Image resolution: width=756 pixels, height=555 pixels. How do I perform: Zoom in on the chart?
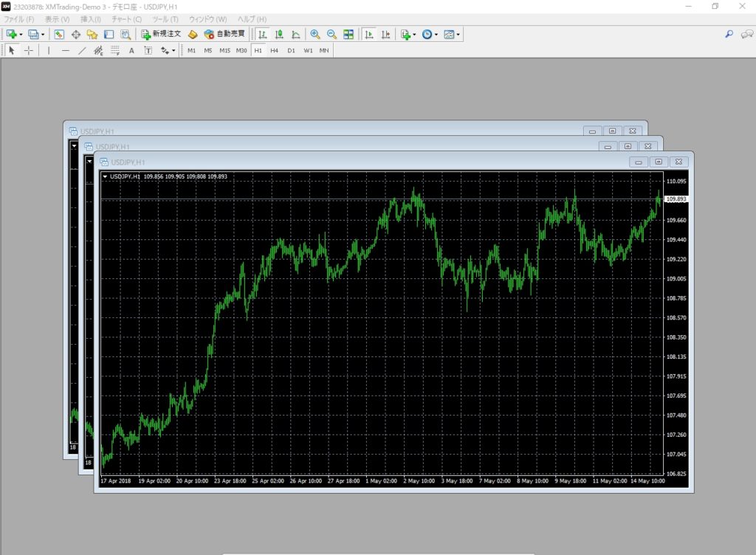pyautogui.click(x=315, y=34)
